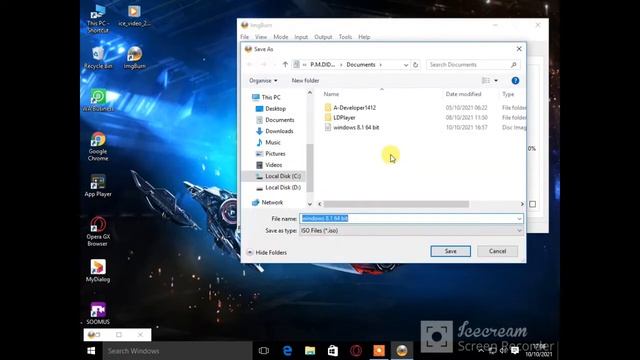
Task: Sort by Name column header
Action: (x=331, y=94)
